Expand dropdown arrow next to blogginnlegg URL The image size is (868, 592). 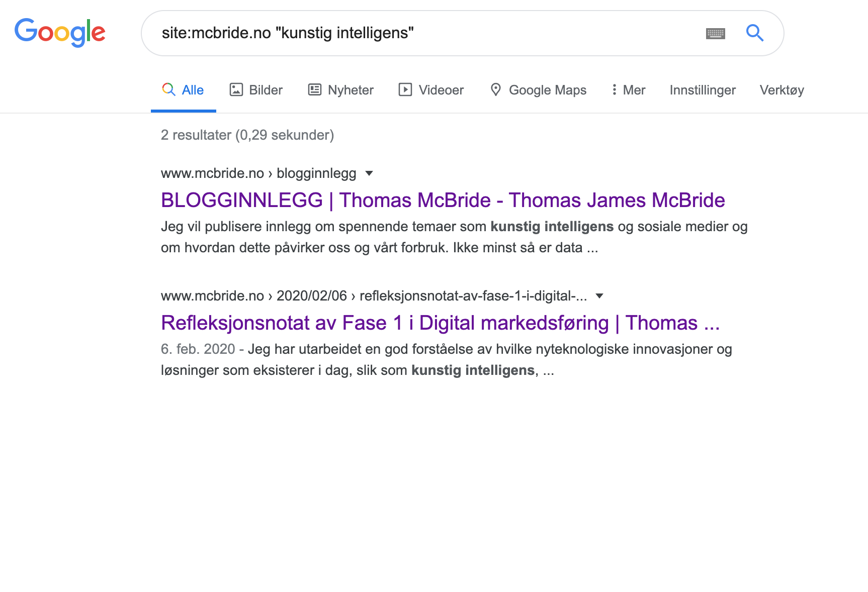tap(369, 173)
